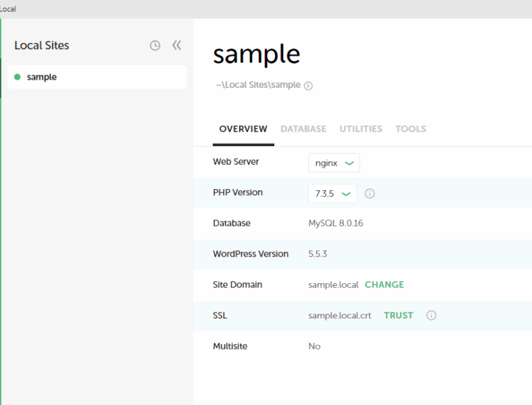532x405 pixels.
Task: Expand the PHP Version 7.3.5 dropdown
Action: tap(332, 194)
